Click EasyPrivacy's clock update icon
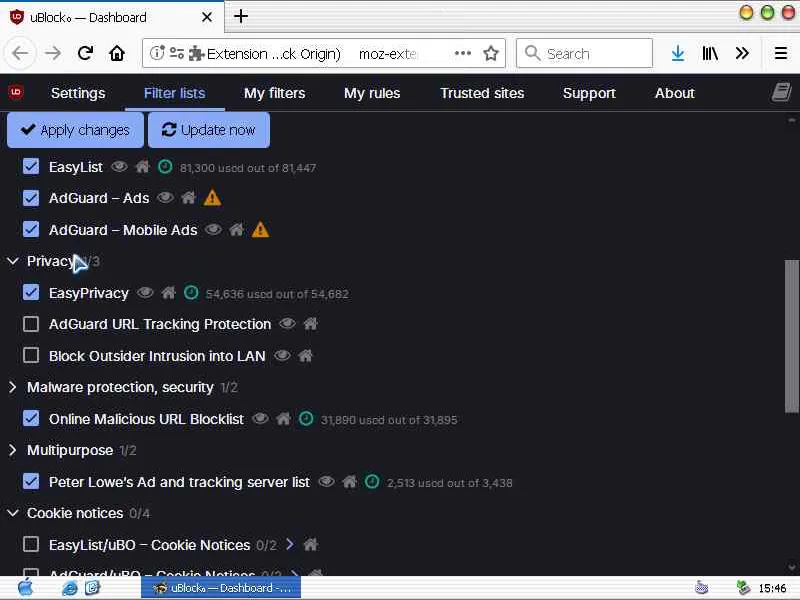Viewport: 800px width, 600px height. [x=191, y=293]
